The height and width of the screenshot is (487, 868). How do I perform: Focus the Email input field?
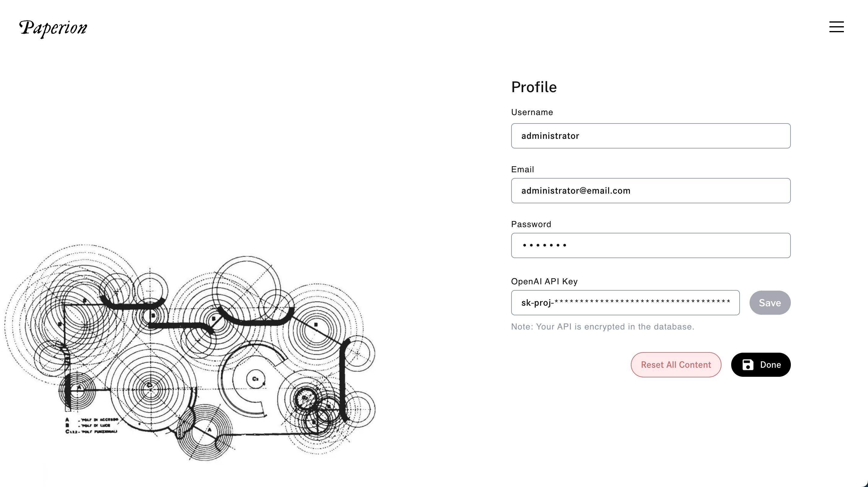pyautogui.click(x=651, y=191)
